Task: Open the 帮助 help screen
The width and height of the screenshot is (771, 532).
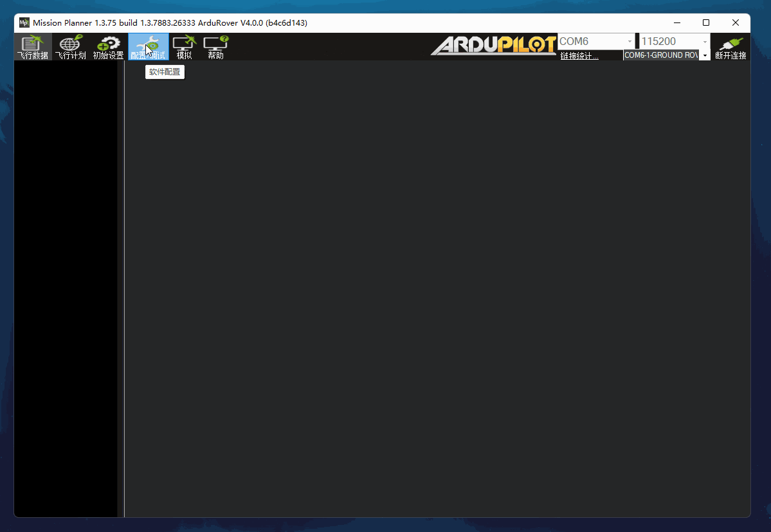Action: [x=216, y=47]
